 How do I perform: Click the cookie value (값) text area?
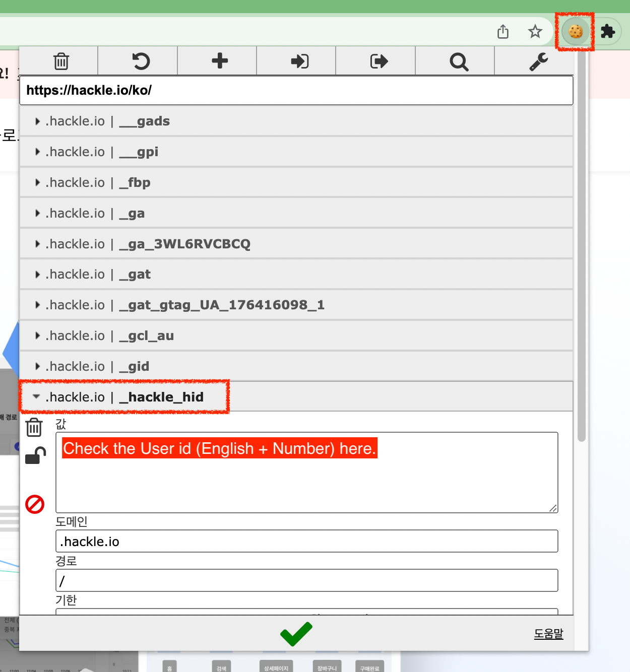[307, 473]
